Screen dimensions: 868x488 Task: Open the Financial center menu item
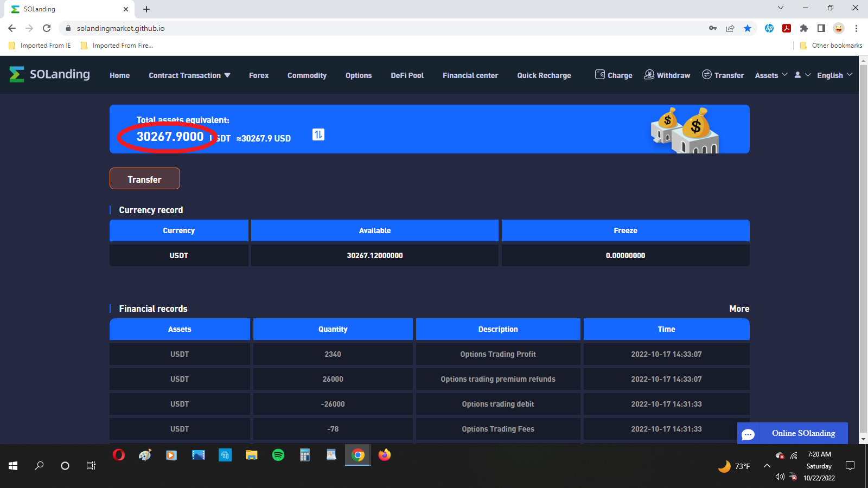(470, 75)
